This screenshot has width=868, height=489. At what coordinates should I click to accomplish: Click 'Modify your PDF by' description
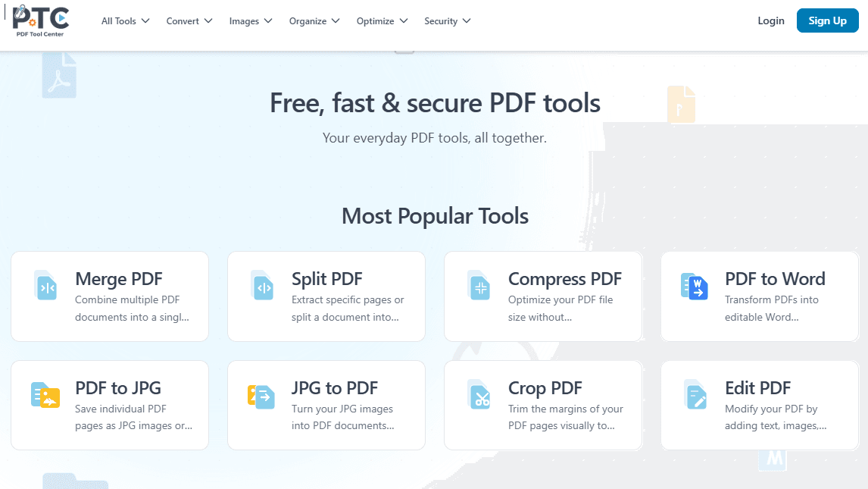pyautogui.click(x=776, y=418)
